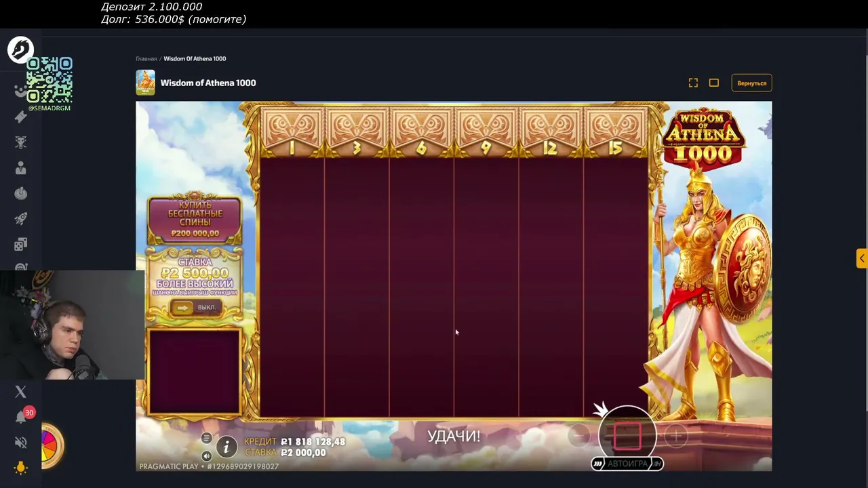Screen dimensions: 868x488
Task: Open the ticket icon in the sidebar
Action: coord(20,117)
